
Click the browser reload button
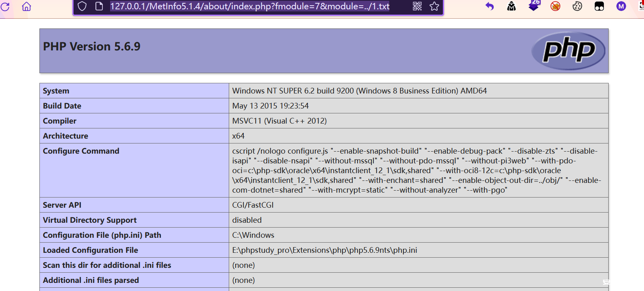click(x=5, y=7)
